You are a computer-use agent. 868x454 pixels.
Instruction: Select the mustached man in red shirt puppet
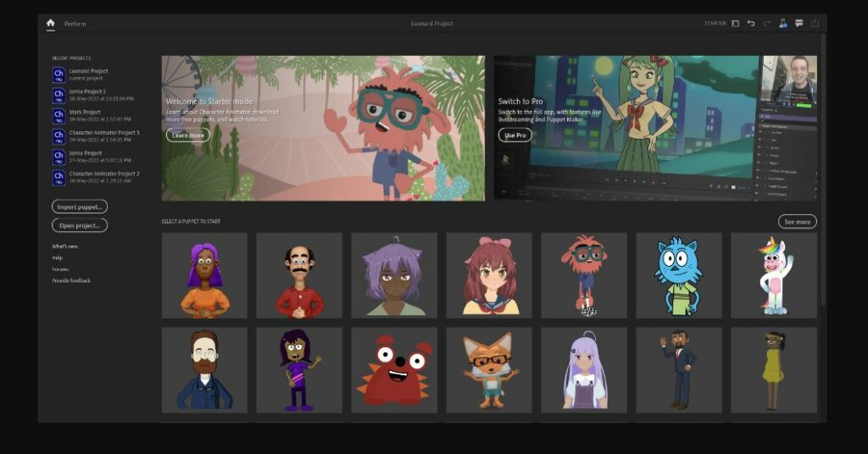(299, 275)
